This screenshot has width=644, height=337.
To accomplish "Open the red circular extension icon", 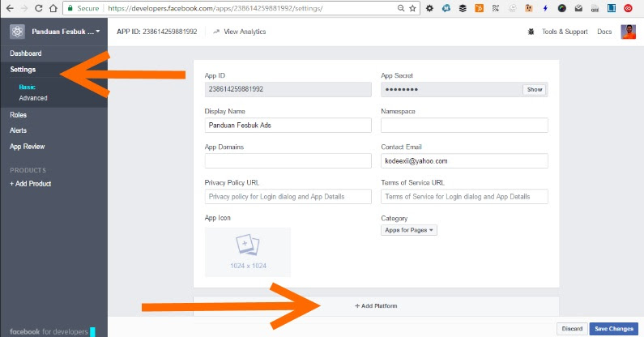I will tap(628, 8).
